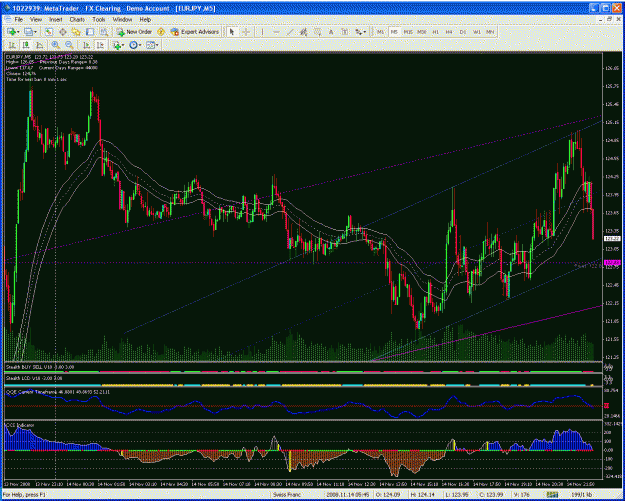Open the MetaEditor yellow diamond icon
Screen dimensions: 625x501
tap(161, 32)
